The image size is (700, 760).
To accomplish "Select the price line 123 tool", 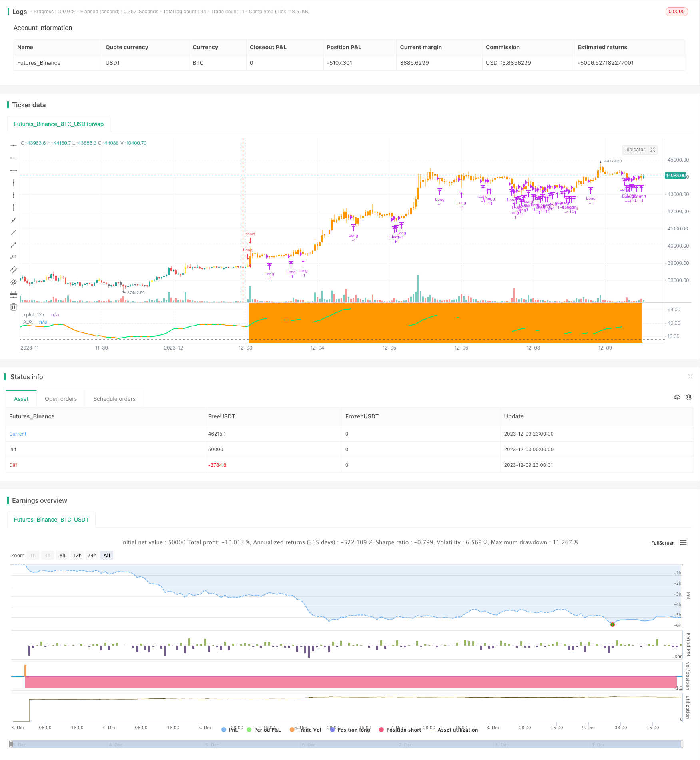I will 14,257.
